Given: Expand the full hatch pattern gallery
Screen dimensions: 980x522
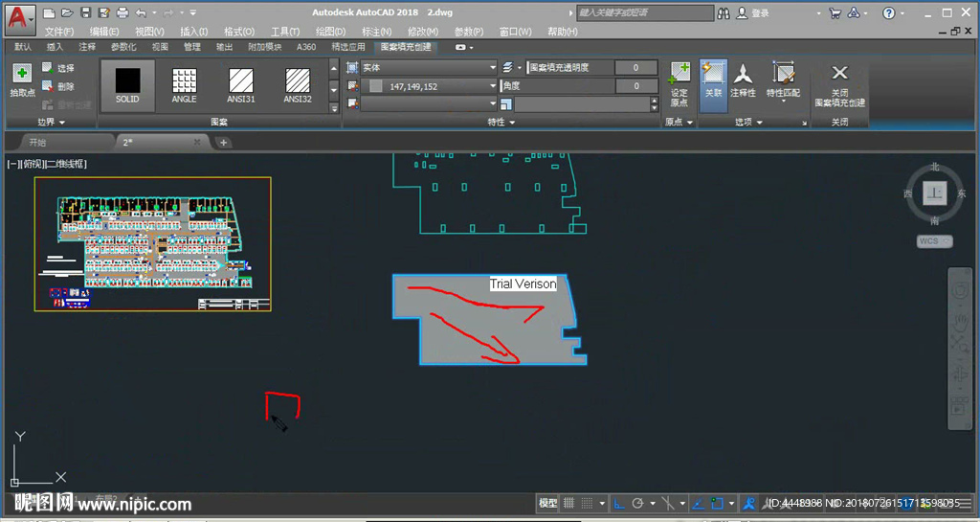Looking at the screenshot, I should (x=334, y=108).
